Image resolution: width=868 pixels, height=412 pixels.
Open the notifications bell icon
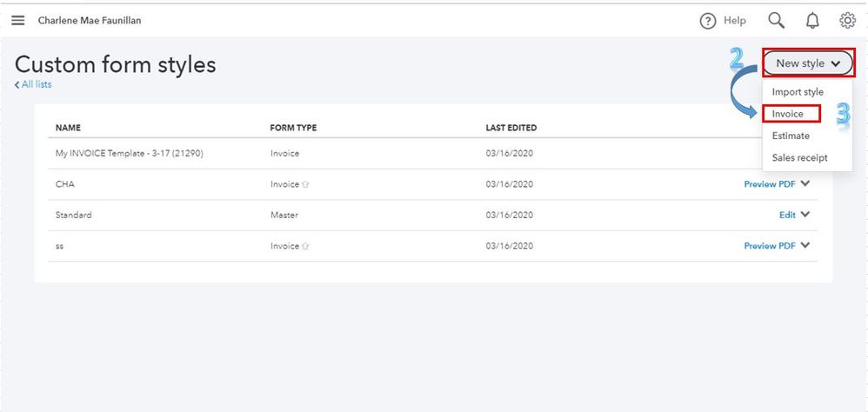[812, 21]
